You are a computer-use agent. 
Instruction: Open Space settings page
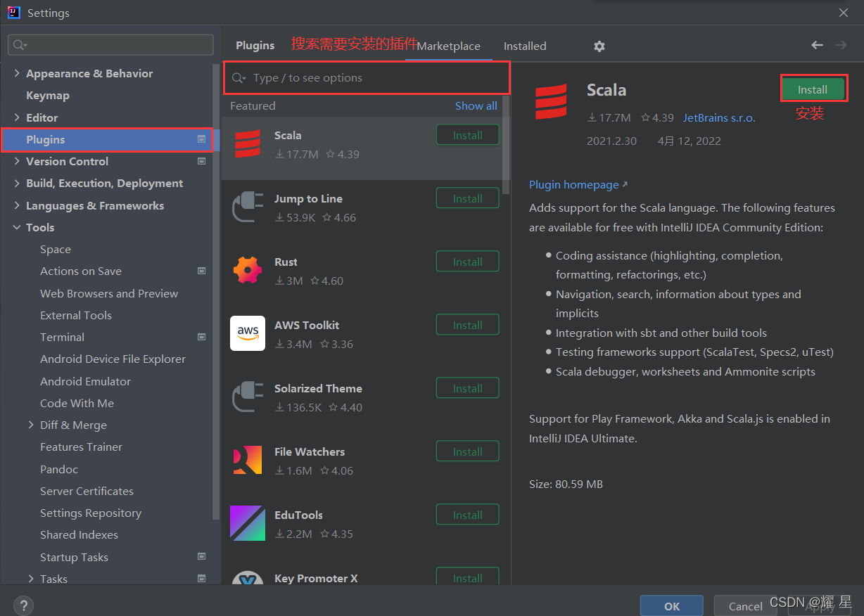56,249
